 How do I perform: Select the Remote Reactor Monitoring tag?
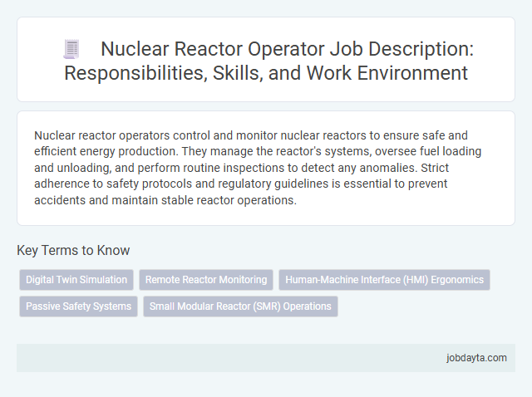pyautogui.click(x=206, y=280)
